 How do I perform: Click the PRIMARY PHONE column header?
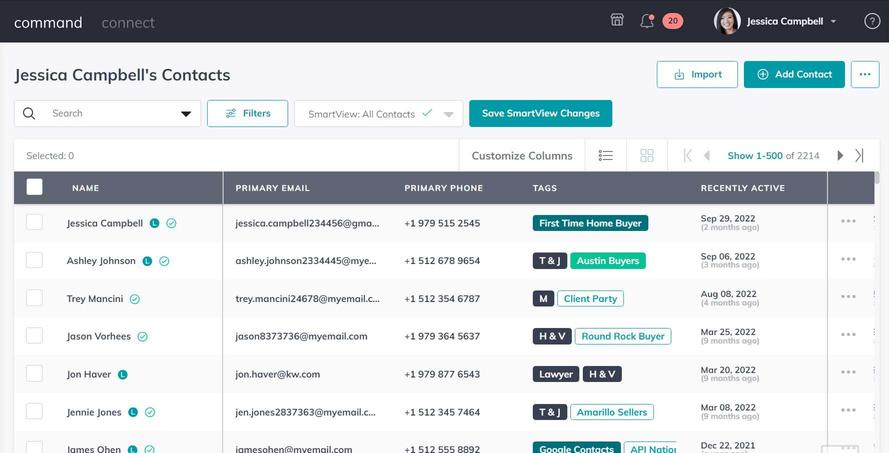point(444,188)
